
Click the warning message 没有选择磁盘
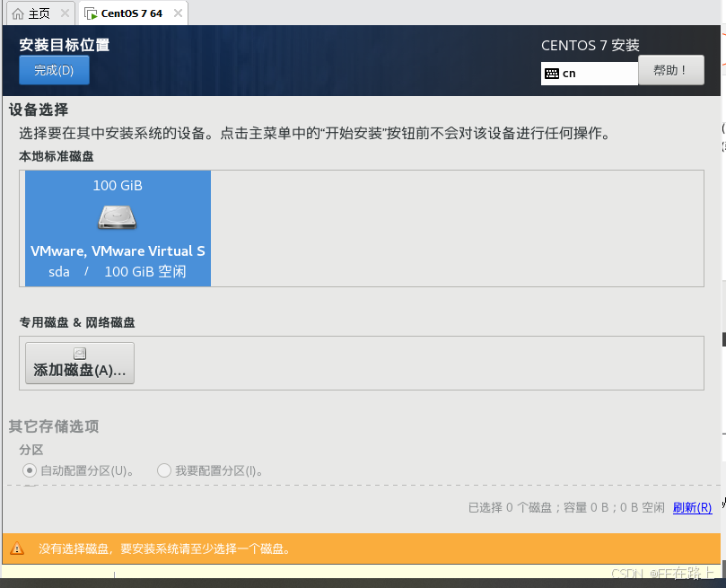165,549
